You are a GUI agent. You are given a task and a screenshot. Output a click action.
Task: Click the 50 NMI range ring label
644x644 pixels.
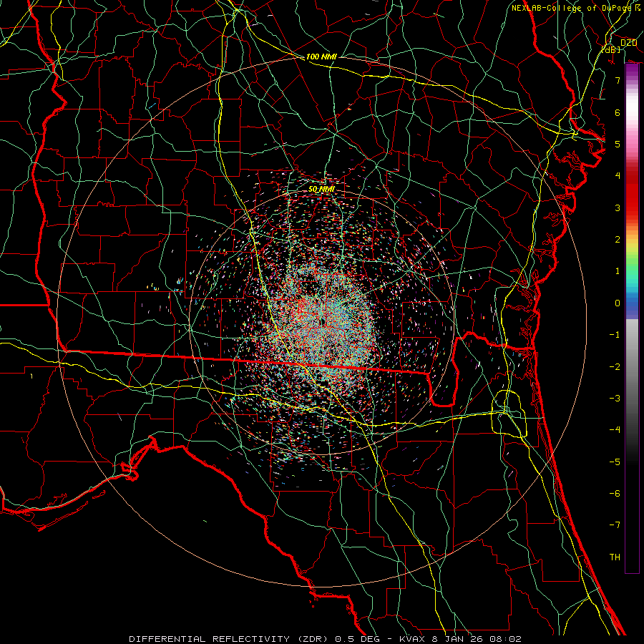pos(321,190)
